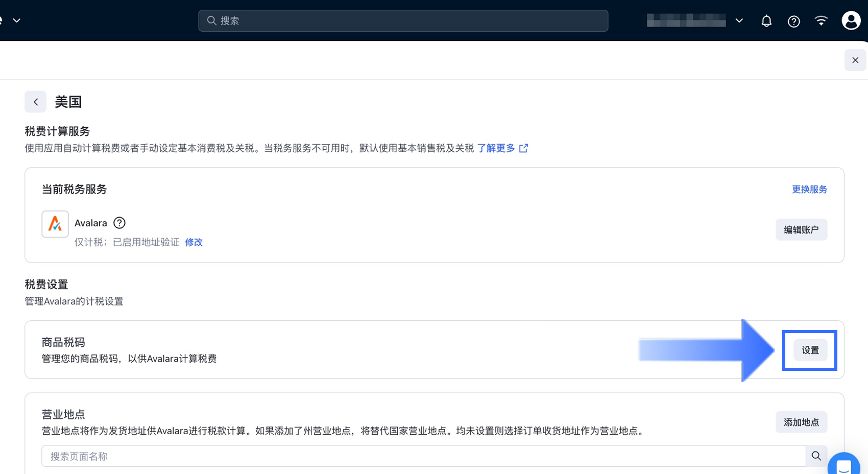
Task: Click the search magnifier in top search bar
Action: coord(211,20)
